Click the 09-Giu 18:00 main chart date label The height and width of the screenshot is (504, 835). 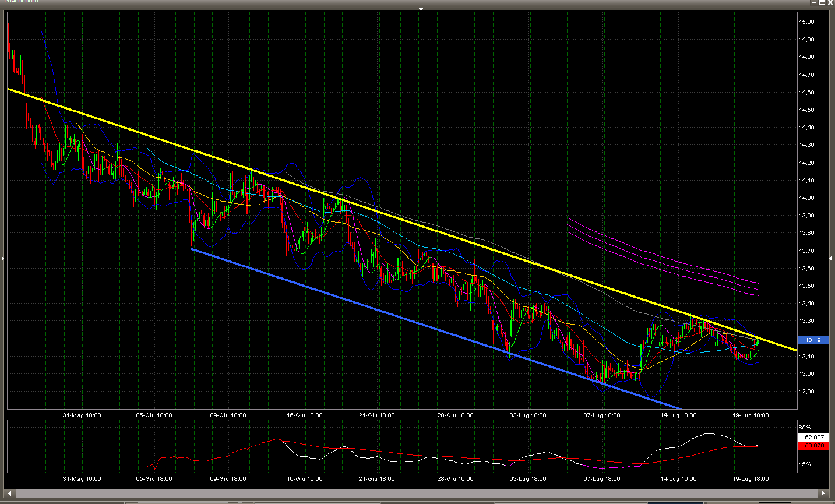(228, 415)
